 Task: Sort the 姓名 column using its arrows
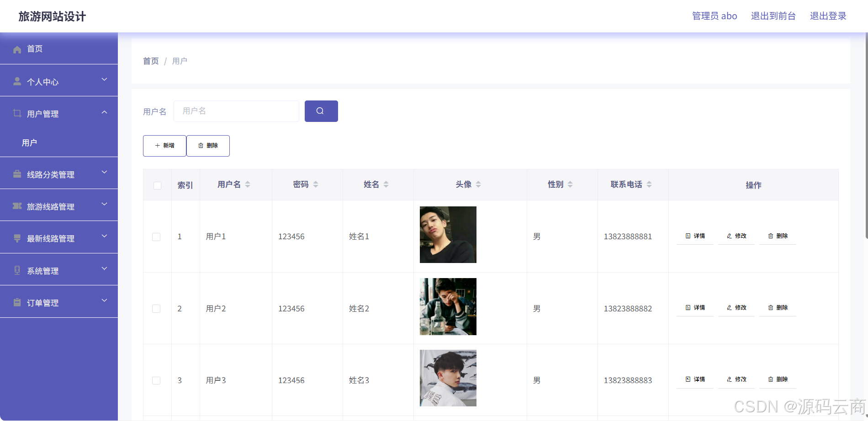[x=386, y=184]
